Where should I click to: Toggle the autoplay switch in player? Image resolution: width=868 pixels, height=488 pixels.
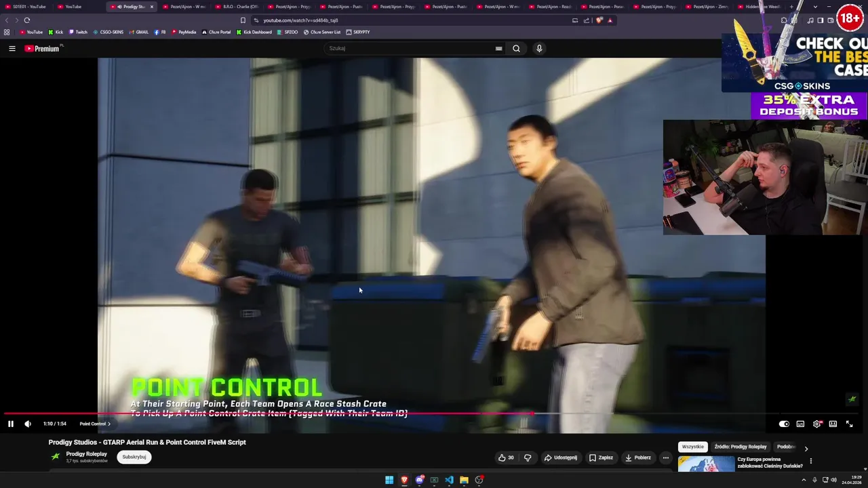tap(784, 424)
